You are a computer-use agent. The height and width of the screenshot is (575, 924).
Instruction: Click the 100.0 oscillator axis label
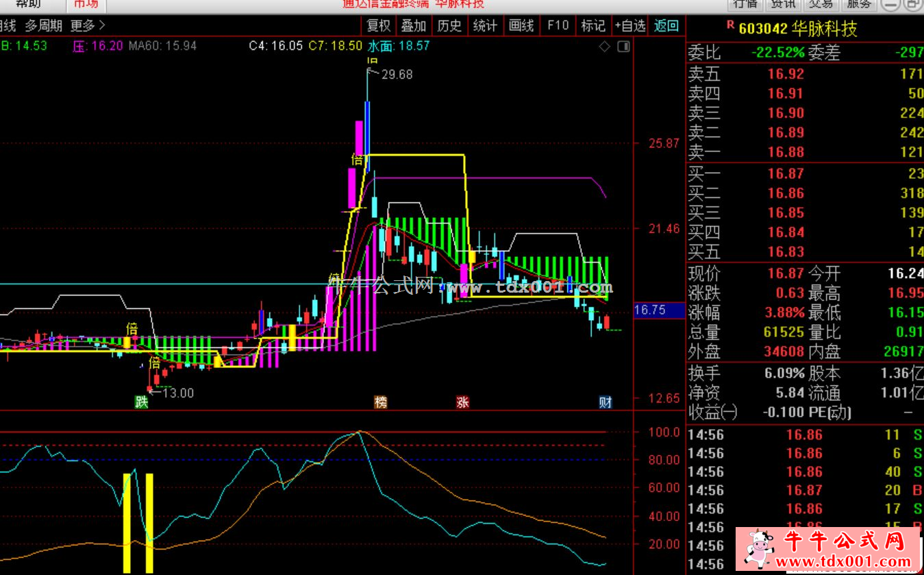(x=664, y=432)
